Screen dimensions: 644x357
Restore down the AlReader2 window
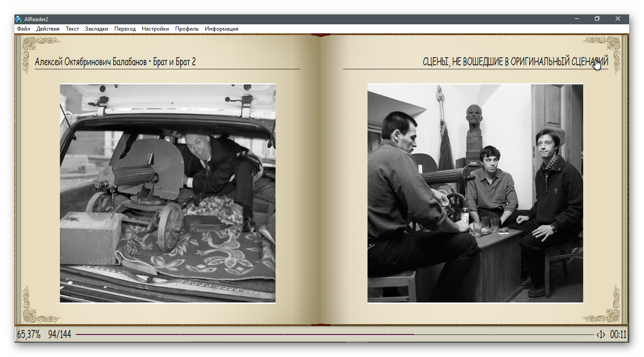[597, 19]
